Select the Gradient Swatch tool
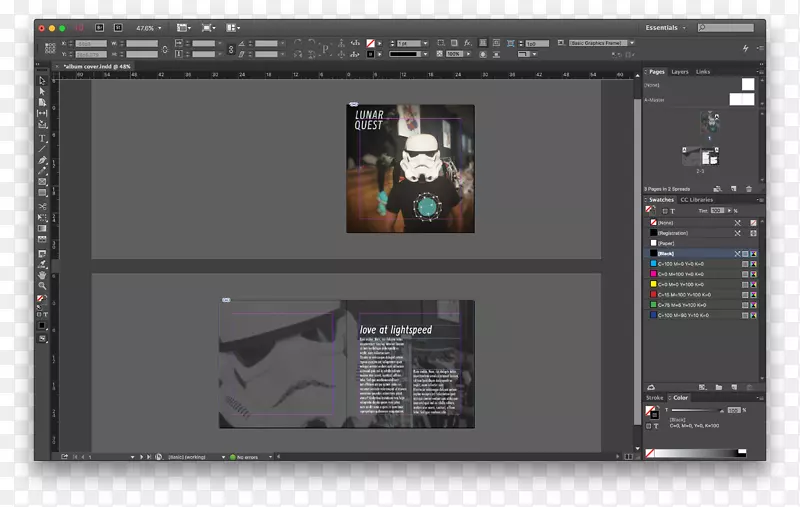 tap(42, 228)
